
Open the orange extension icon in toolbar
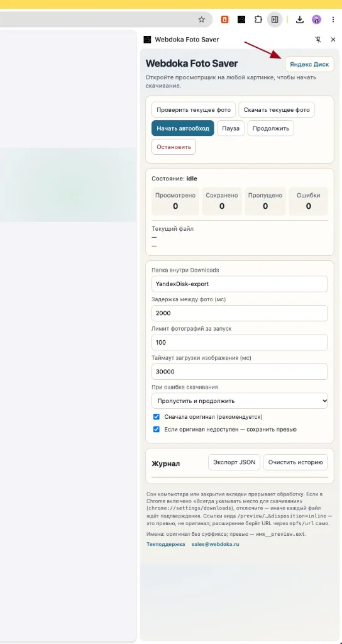(x=224, y=19)
